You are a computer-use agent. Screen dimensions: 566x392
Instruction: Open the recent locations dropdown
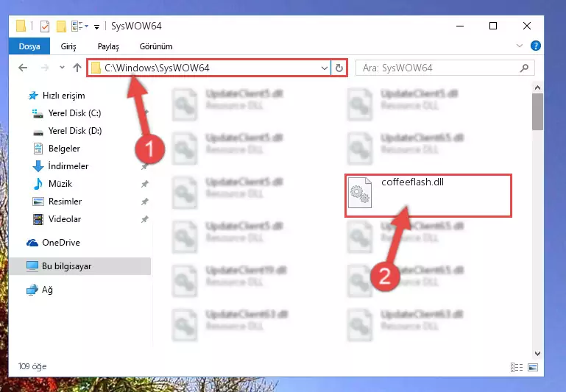click(x=62, y=68)
